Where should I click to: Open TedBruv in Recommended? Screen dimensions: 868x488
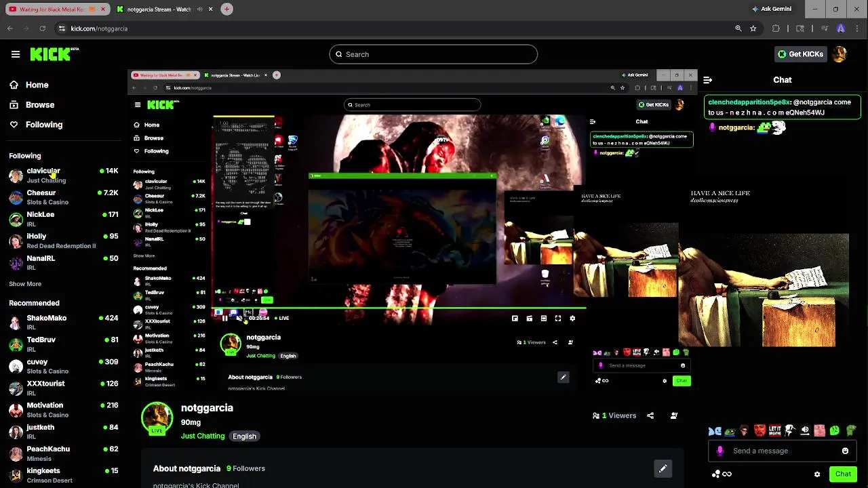64,344
